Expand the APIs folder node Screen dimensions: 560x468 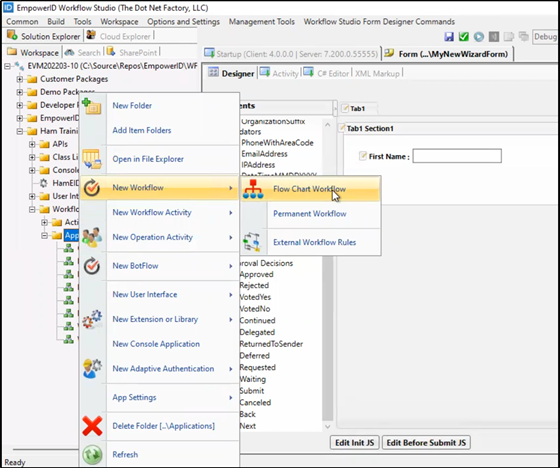coord(32,144)
